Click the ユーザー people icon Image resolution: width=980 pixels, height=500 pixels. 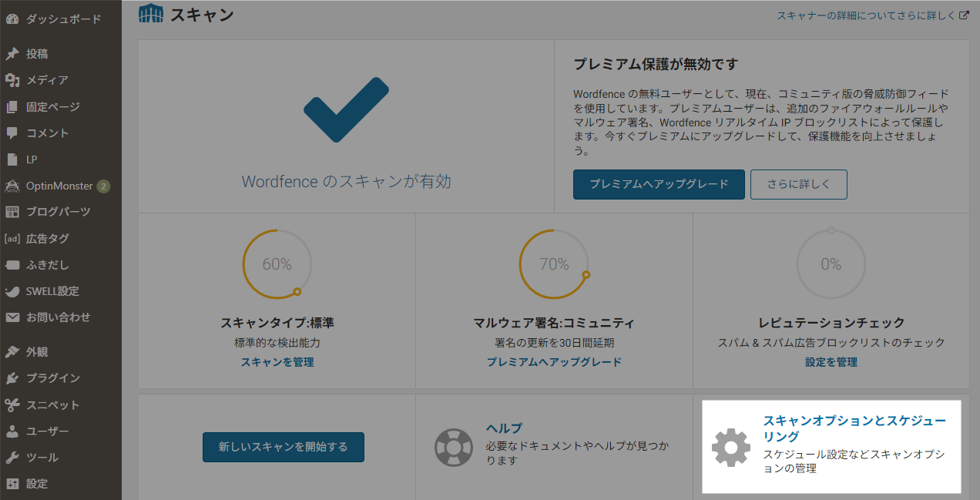tap(12, 431)
